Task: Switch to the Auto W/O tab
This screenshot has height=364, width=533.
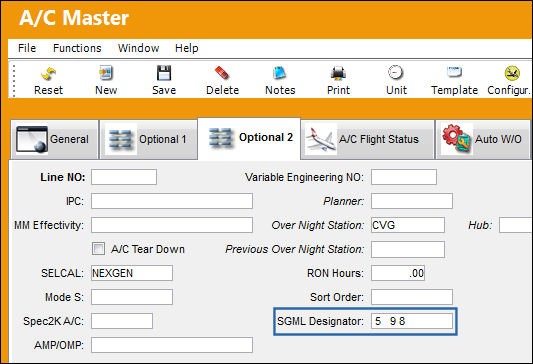Action: [x=483, y=139]
